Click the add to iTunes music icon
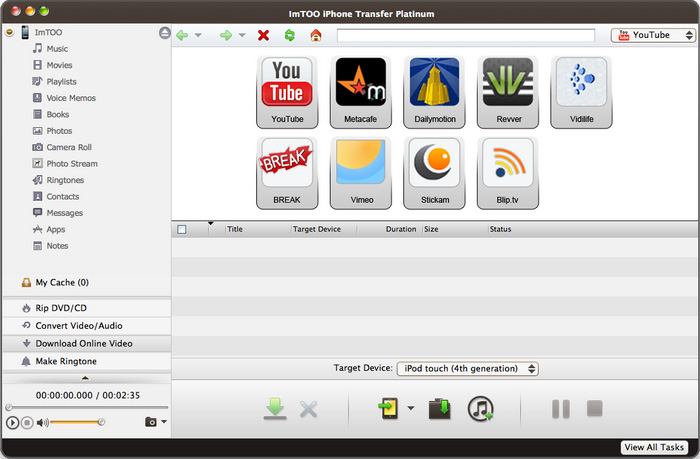 [x=480, y=409]
